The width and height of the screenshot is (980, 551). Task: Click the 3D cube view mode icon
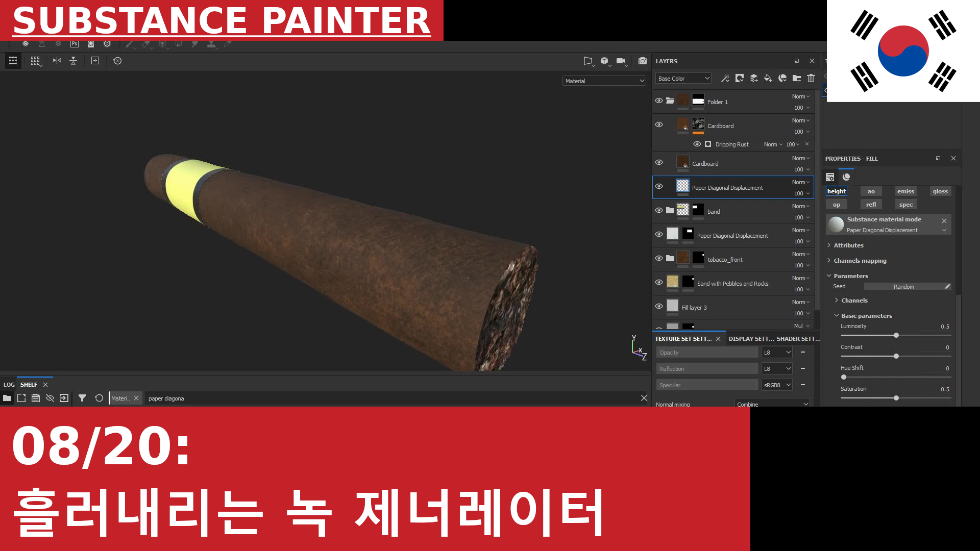click(605, 61)
